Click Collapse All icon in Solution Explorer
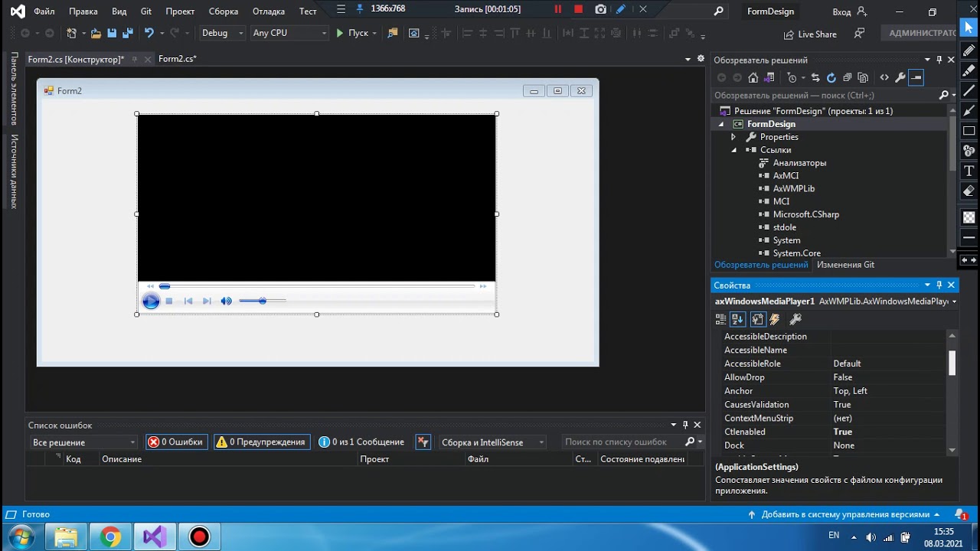 (847, 77)
